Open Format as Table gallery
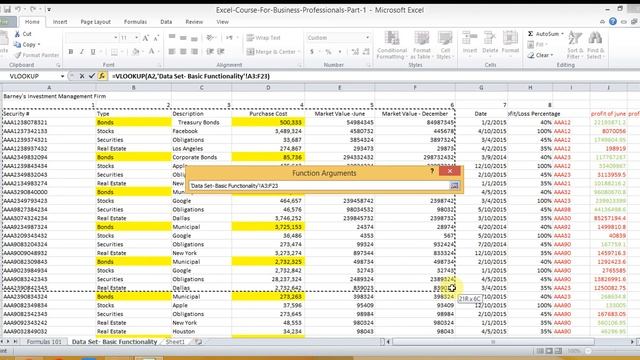The image size is (640, 360). 422,45
